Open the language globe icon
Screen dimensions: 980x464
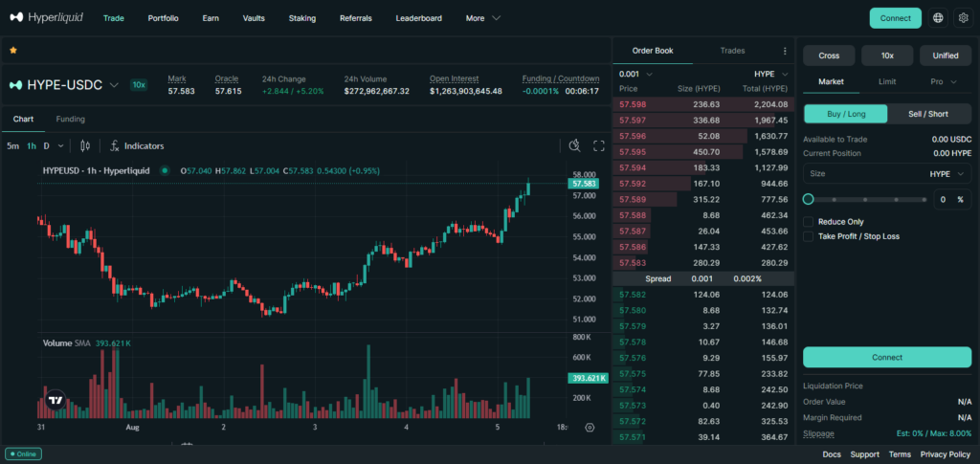point(938,18)
